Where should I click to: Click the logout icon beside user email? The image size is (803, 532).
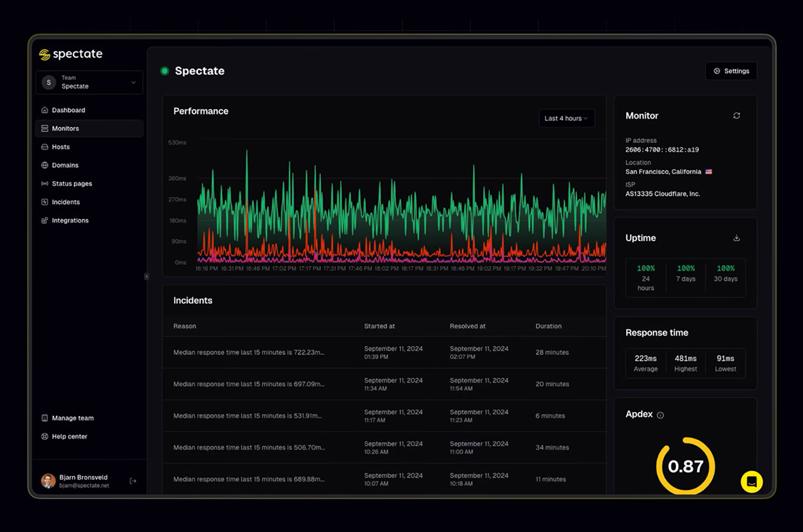coord(133,481)
